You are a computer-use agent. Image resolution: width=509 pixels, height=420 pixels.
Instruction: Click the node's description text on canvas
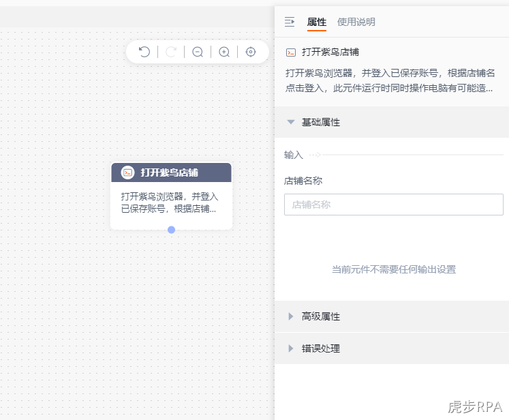[170, 202]
